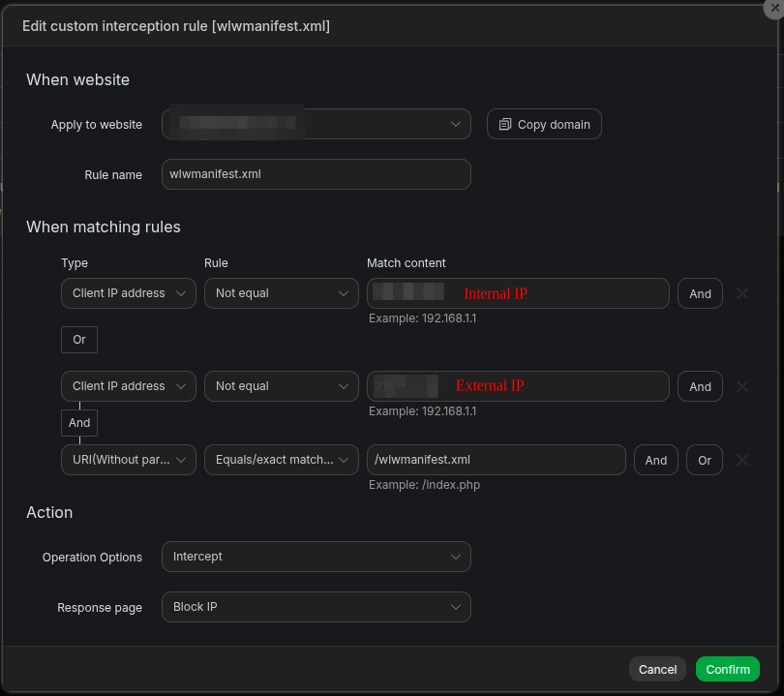Close the edit interception rule dialog
Screen dimensions: 784x696
773,8
